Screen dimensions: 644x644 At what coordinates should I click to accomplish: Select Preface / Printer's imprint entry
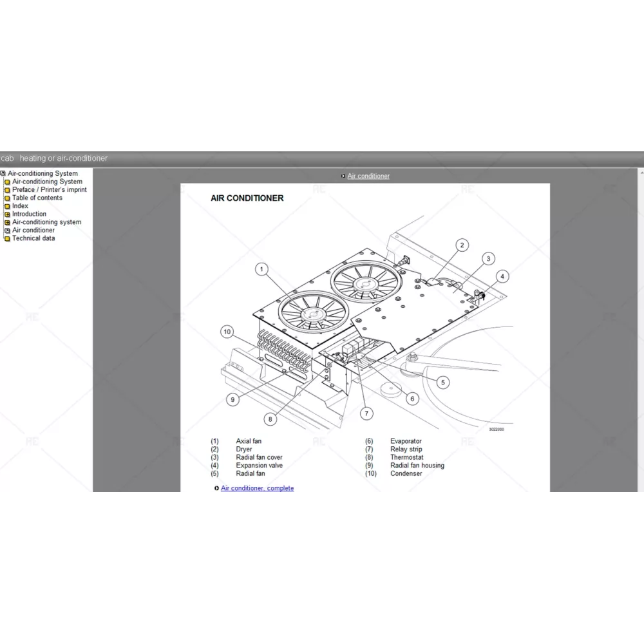[49, 190]
